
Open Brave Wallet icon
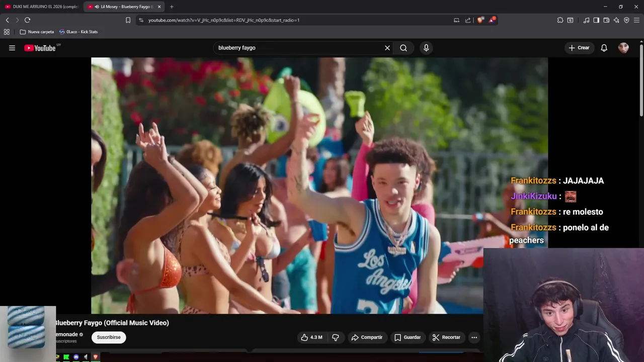tap(606, 20)
